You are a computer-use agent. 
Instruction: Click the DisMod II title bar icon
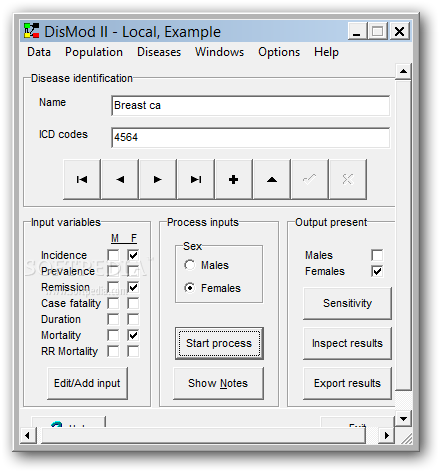32,31
